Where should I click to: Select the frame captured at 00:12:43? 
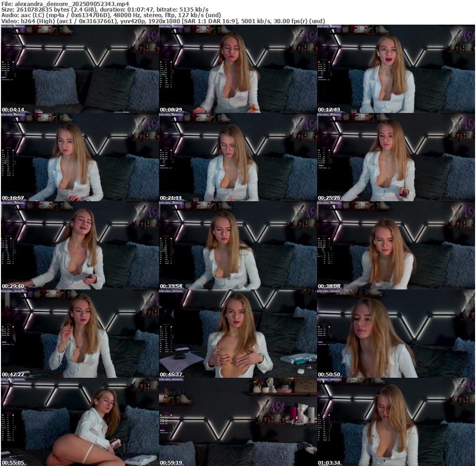coord(396,69)
